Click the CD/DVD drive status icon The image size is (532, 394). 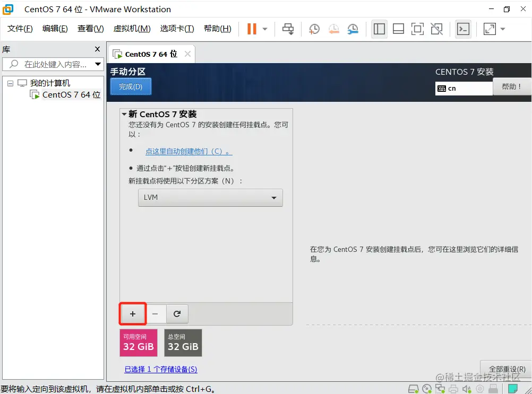pos(427,389)
